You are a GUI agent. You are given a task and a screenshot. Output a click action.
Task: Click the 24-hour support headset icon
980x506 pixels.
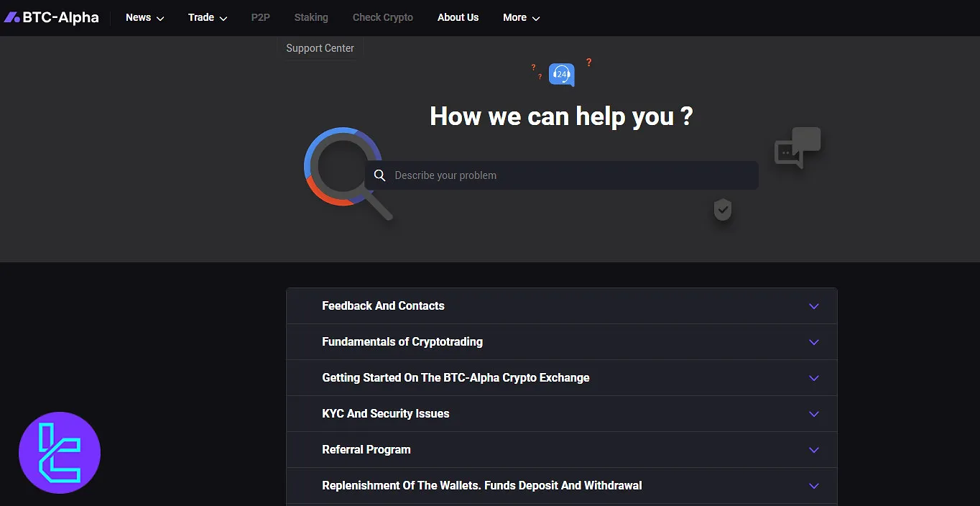562,74
